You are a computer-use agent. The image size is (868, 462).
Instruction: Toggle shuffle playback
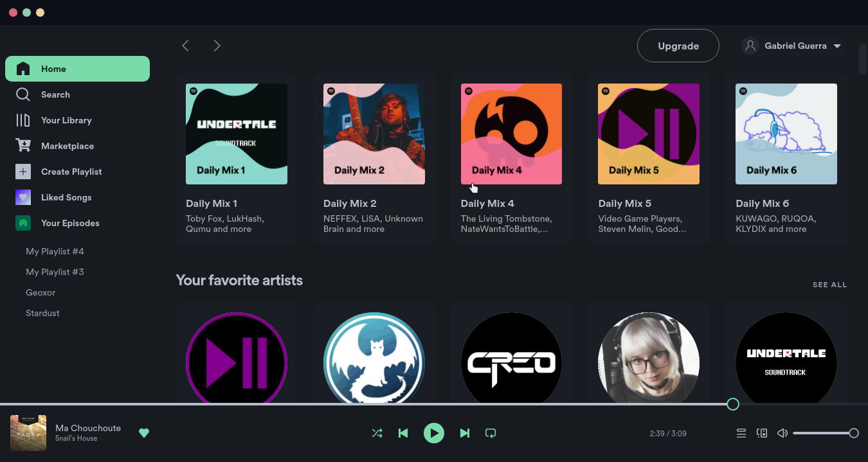tap(377, 433)
